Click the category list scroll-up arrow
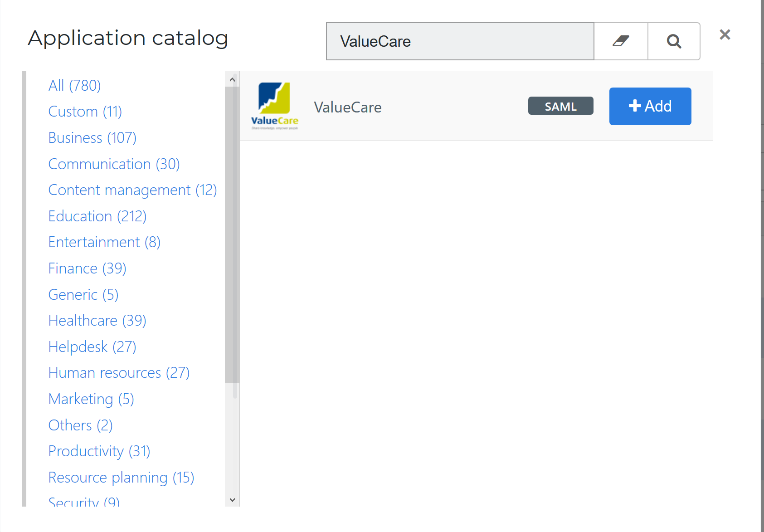 [x=232, y=79]
